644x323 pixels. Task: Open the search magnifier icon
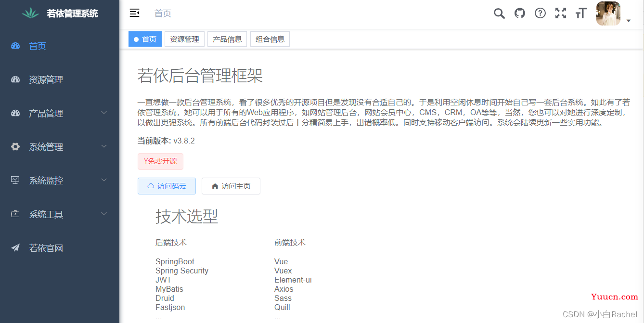click(x=499, y=13)
